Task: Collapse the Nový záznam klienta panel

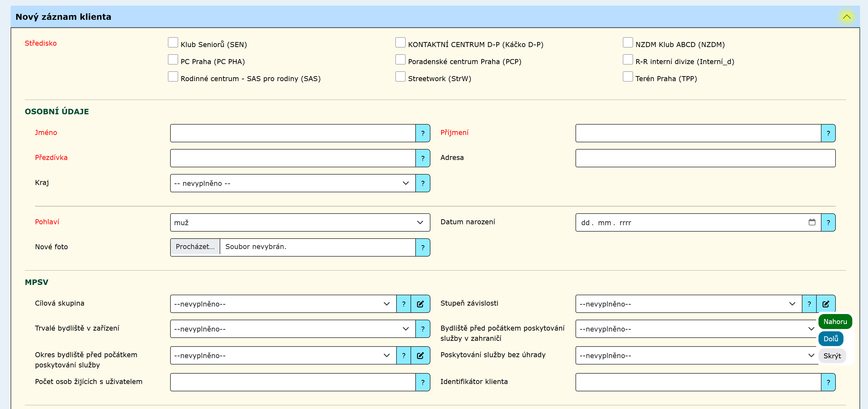Action: pyautogui.click(x=846, y=17)
